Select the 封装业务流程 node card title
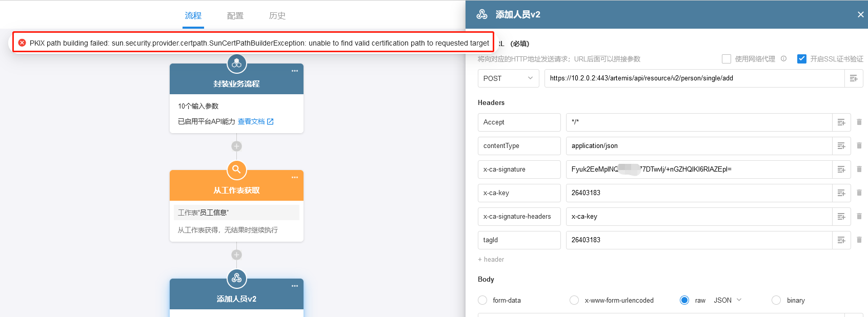This screenshot has height=317, width=868. pyautogui.click(x=236, y=84)
